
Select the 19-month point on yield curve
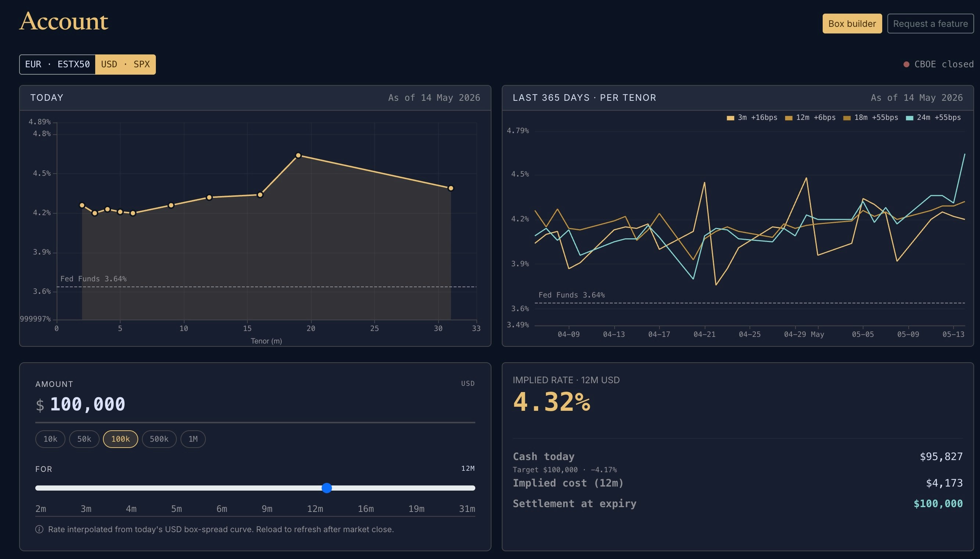click(x=298, y=156)
